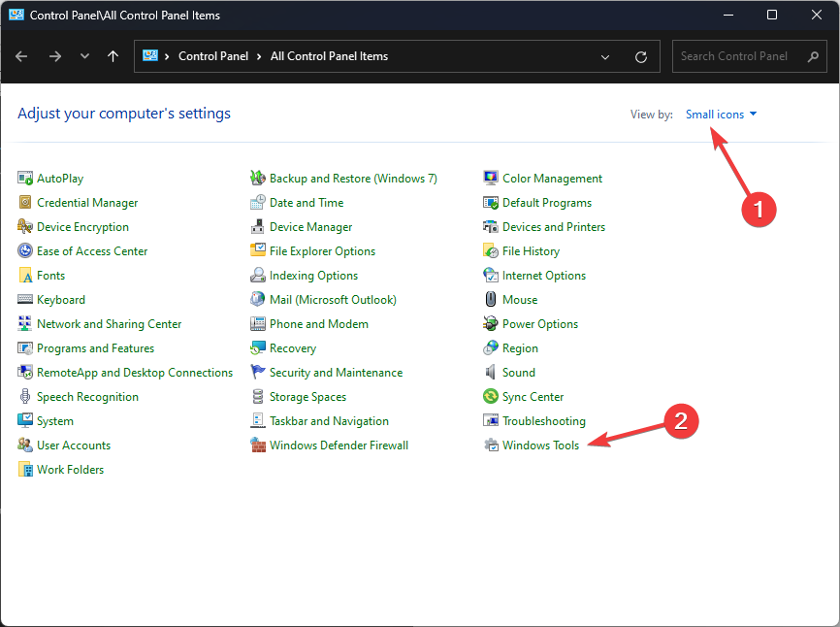Click the Recovery icon
Image resolution: width=840 pixels, height=627 pixels.
[x=258, y=348]
